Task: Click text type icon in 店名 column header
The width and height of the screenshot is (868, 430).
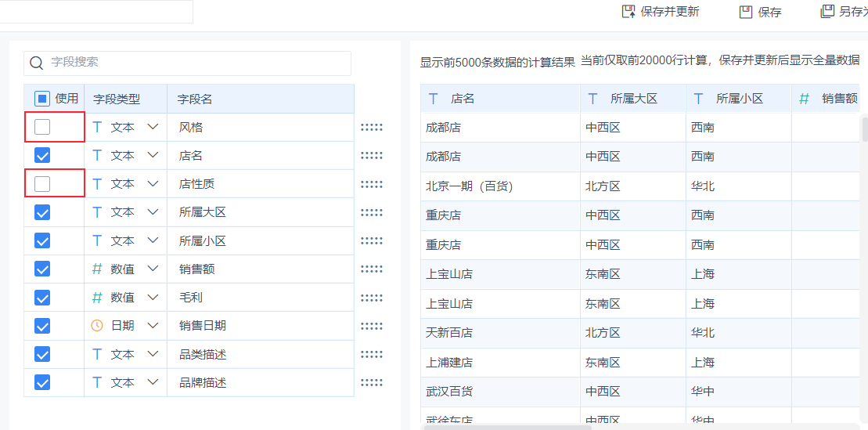Action: click(x=433, y=99)
